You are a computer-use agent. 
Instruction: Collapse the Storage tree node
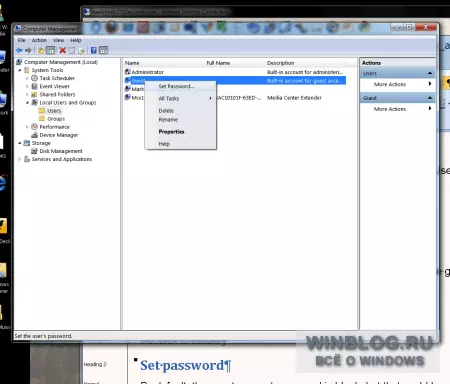(20, 143)
